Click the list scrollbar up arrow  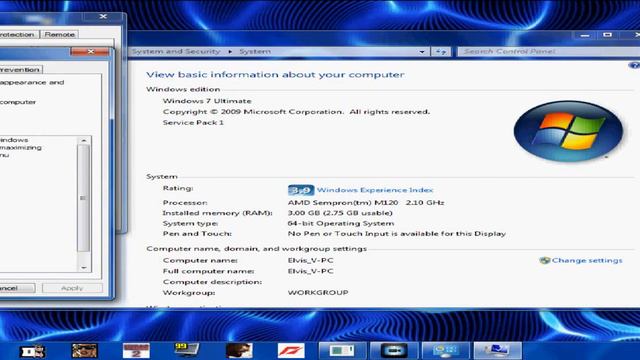84,140
